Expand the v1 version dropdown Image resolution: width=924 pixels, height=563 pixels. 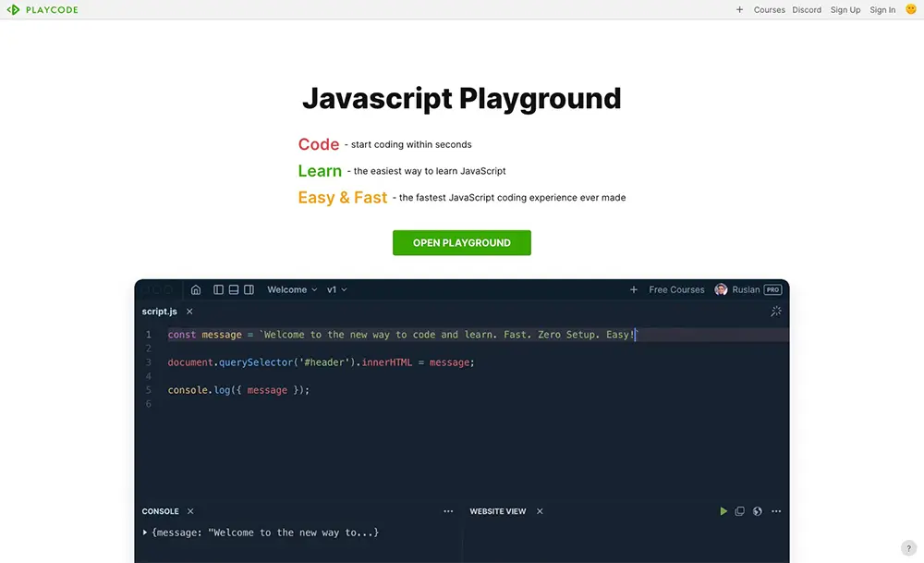(337, 289)
